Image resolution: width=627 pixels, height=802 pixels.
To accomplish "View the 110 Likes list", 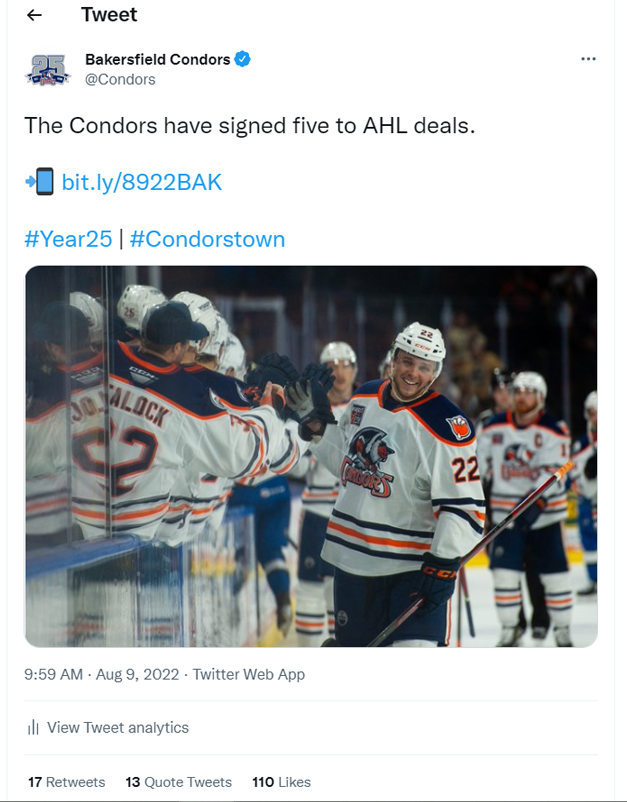I will coord(281,782).
